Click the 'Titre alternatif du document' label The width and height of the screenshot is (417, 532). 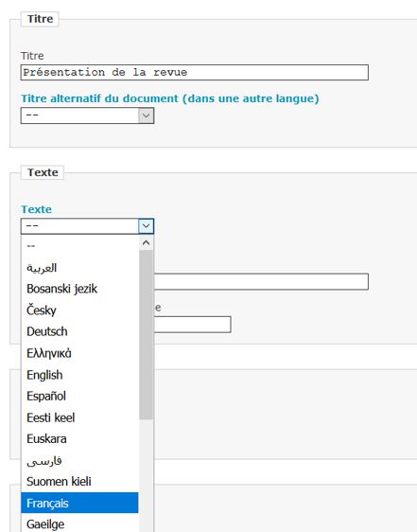(170, 98)
